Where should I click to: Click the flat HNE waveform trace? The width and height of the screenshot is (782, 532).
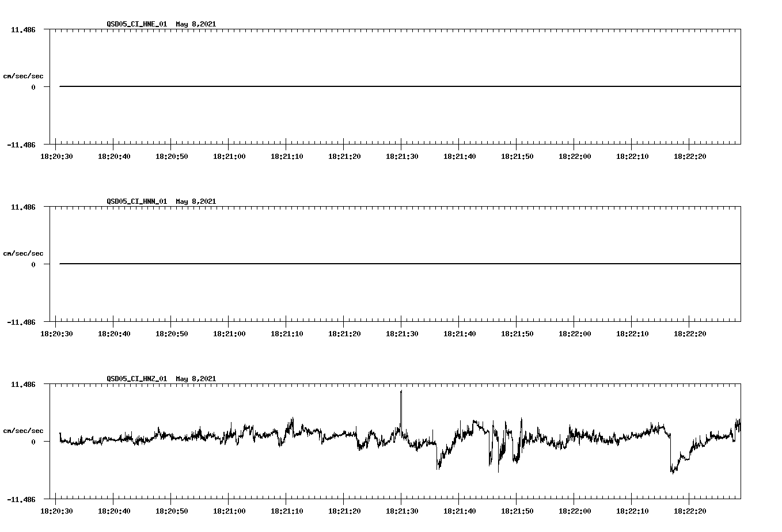point(346,85)
